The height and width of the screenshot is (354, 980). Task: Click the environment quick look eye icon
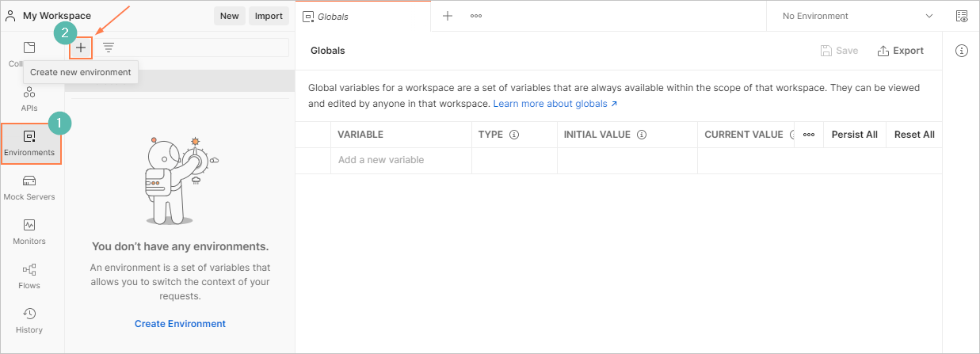(962, 16)
